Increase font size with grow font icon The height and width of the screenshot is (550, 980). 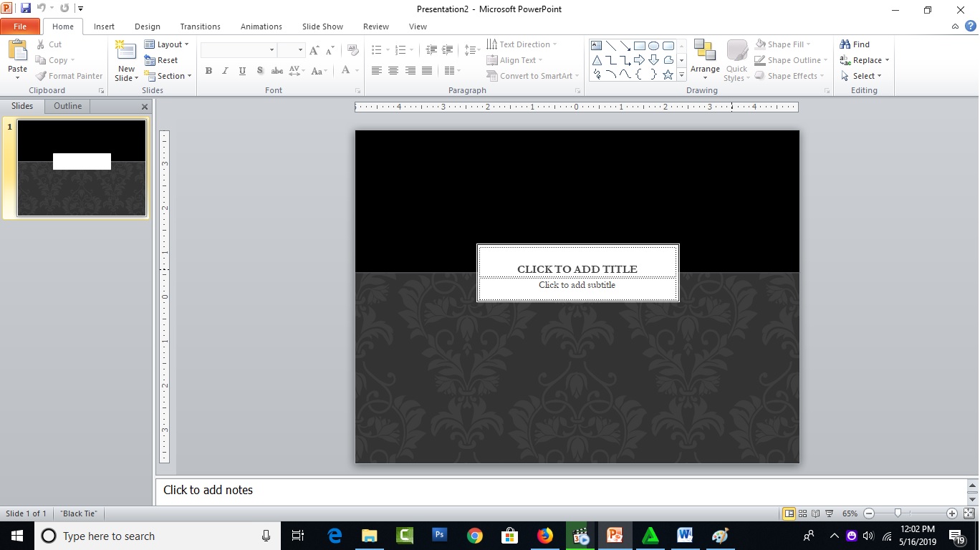314,50
